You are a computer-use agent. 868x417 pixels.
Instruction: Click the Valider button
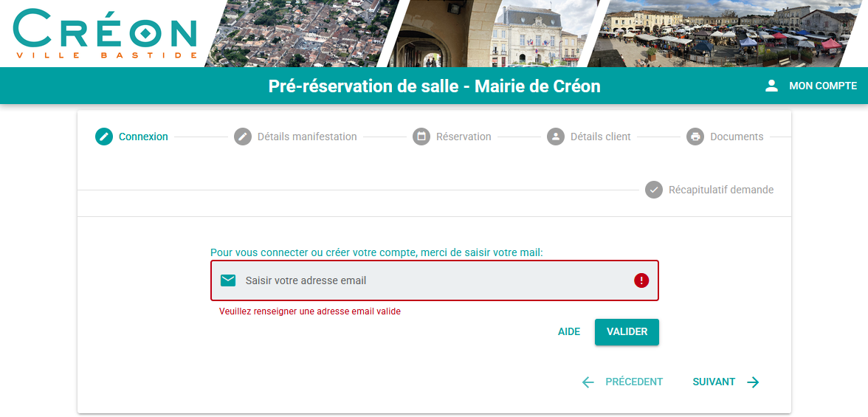point(627,331)
